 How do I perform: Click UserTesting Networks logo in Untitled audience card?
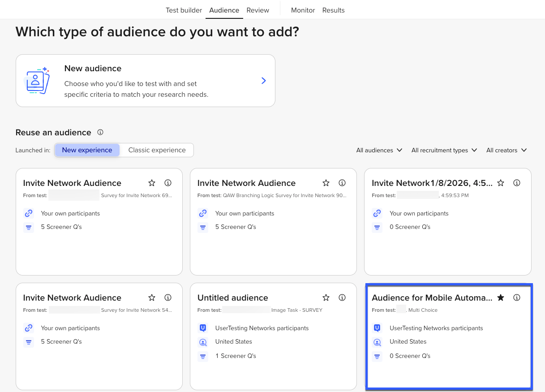pos(203,328)
